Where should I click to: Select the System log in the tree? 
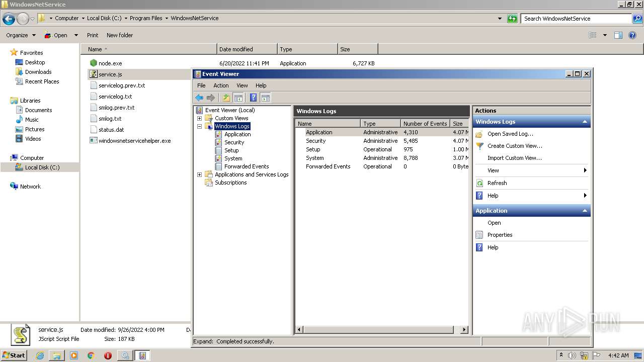233,158
